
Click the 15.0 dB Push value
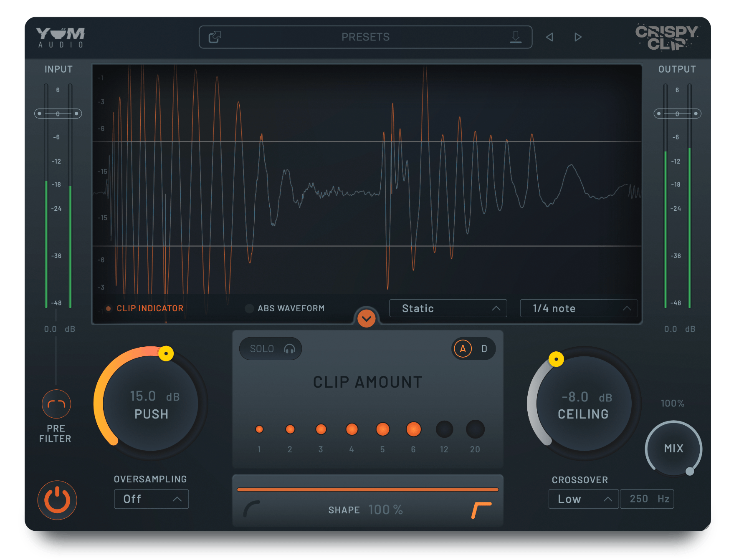pyautogui.click(x=155, y=396)
